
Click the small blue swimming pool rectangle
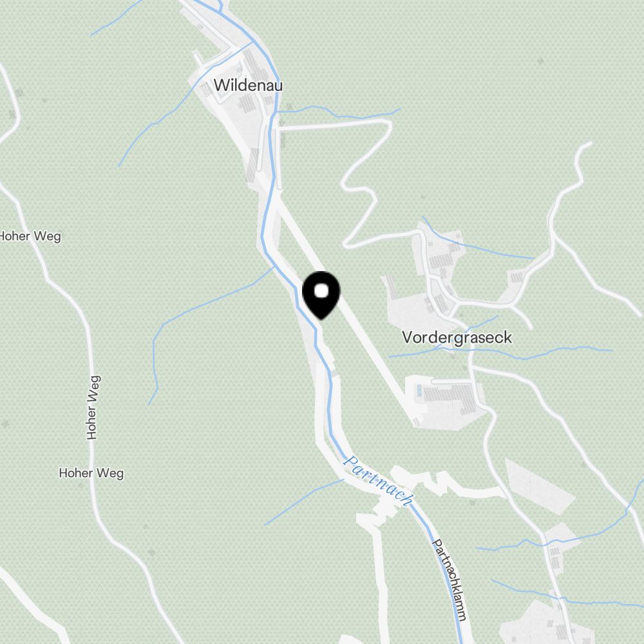419,390
